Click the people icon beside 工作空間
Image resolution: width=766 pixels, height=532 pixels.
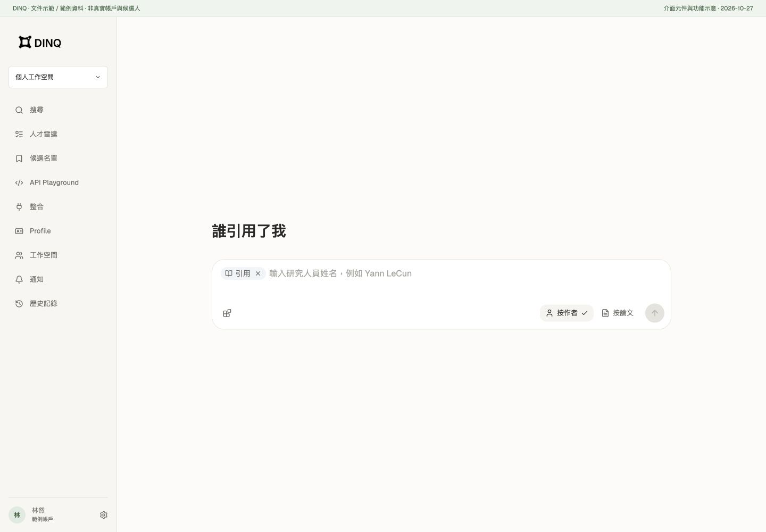tap(19, 255)
